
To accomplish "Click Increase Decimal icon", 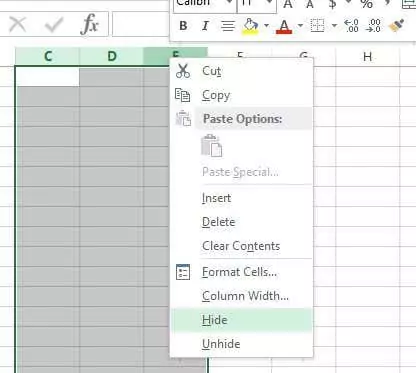I will click(x=351, y=26).
